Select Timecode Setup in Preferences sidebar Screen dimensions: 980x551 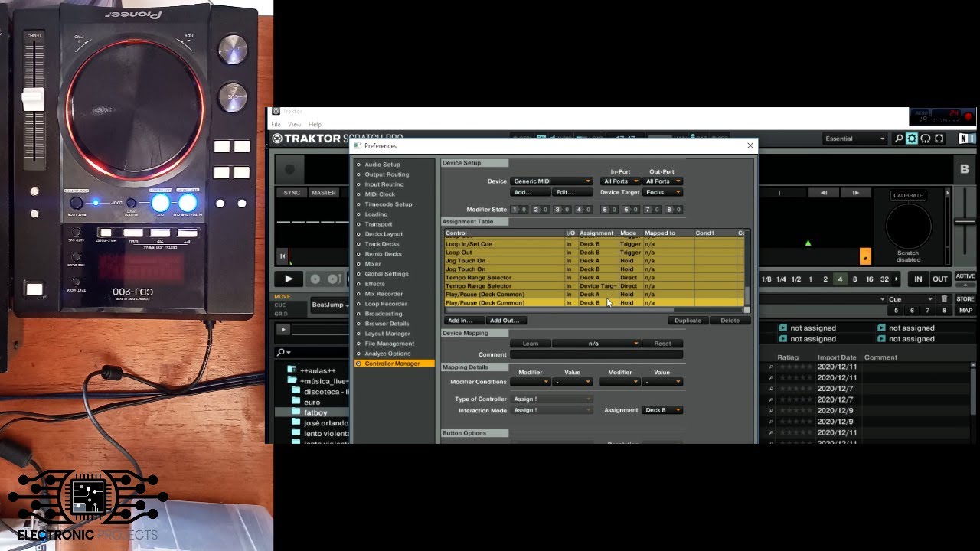coord(388,204)
